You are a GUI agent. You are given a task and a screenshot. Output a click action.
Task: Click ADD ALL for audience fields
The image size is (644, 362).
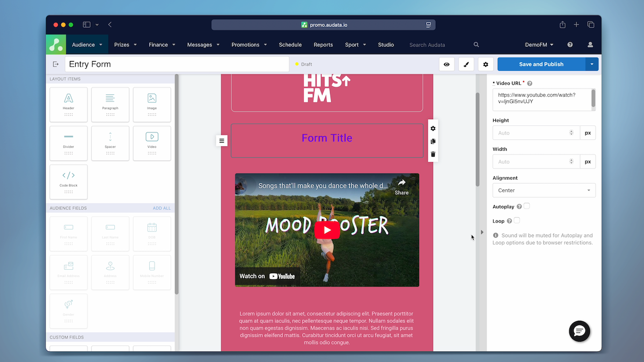162,208
